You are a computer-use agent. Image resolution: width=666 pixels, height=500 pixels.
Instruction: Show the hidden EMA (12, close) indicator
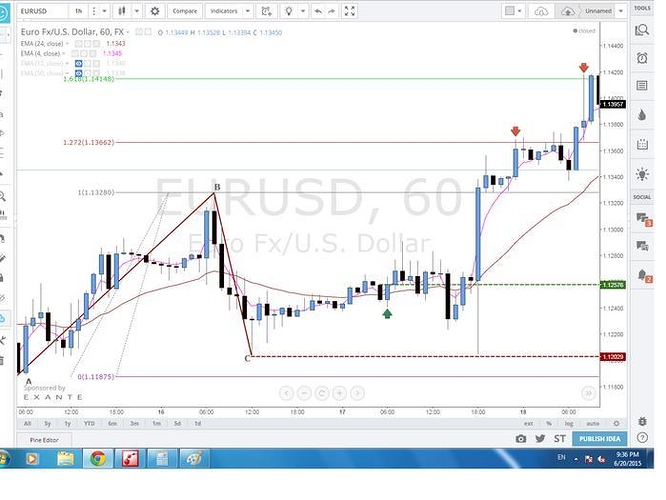tap(79, 64)
